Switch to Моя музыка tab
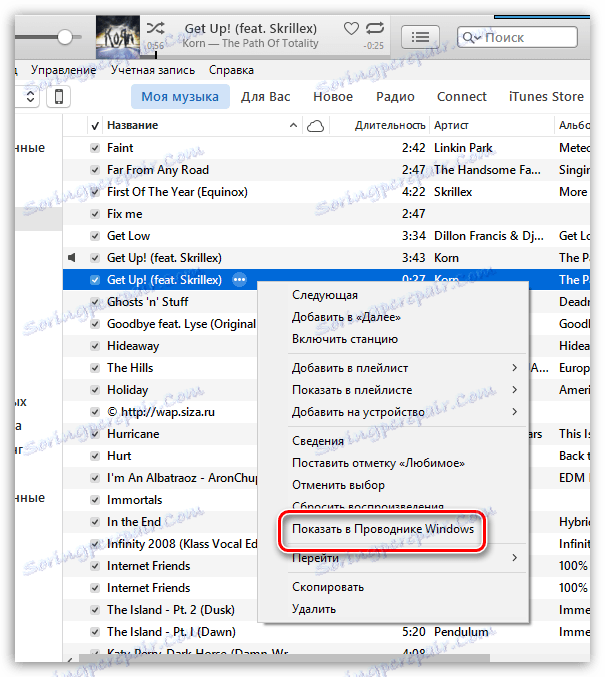This screenshot has height=677, width=605. click(x=180, y=97)
